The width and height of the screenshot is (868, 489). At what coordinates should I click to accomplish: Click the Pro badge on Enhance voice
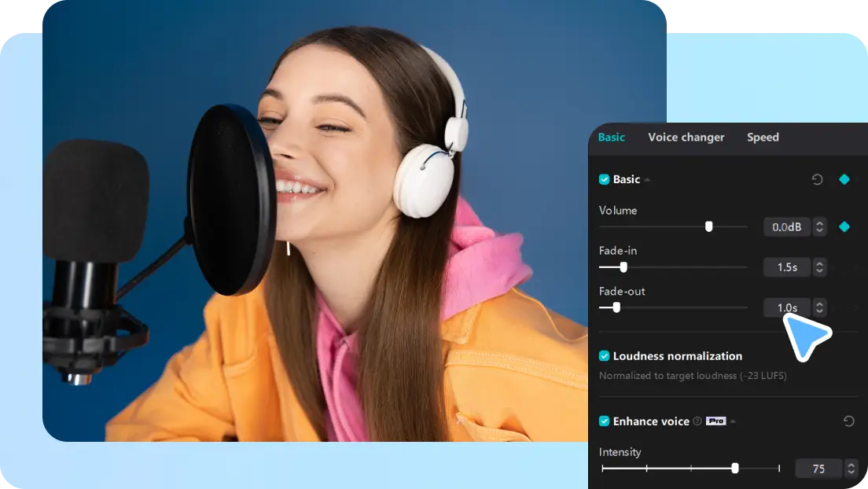[x=716, y=421]
